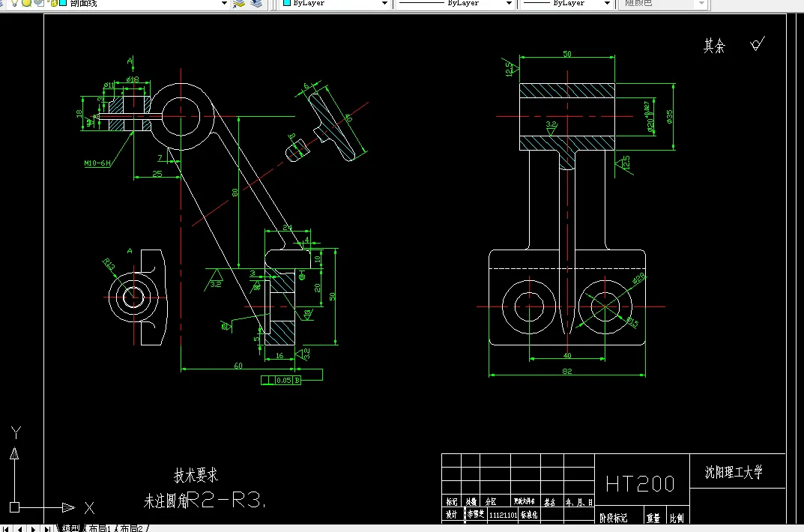This screenshot has width=804, height=532.
Task: Select the 16 dimension near bottom
Action: click(x=279, y=355)
